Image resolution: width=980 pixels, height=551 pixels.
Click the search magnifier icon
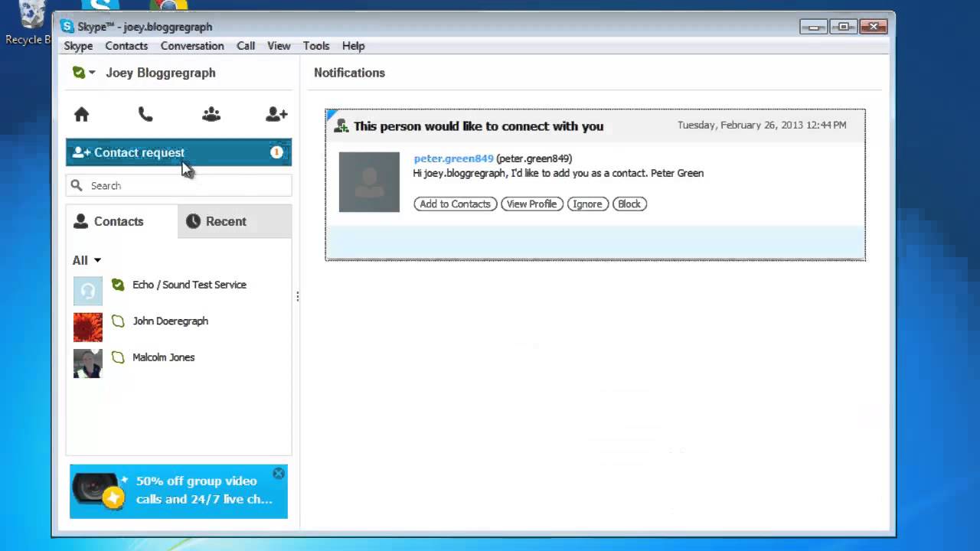(x=77, y=185)
